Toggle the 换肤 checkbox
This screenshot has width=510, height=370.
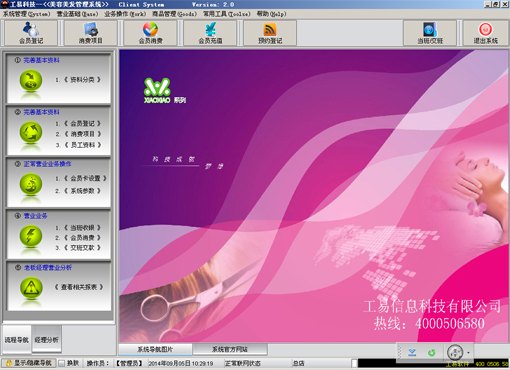point(62,363)
